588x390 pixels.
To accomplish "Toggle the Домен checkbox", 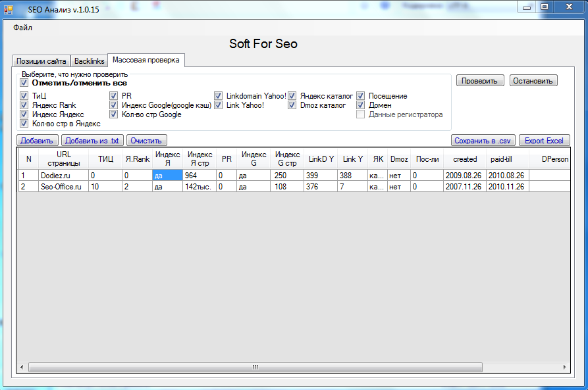I will pyautogui.click(x=360, y=105).
